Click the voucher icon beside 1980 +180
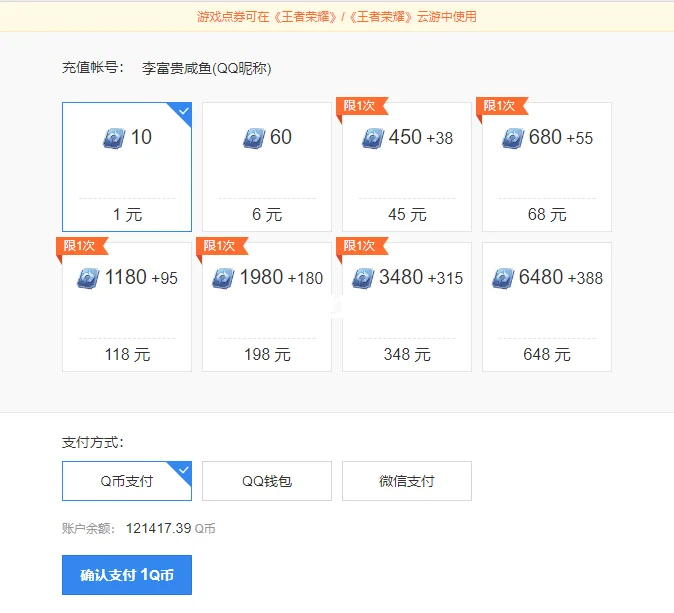 pos(223,278)
